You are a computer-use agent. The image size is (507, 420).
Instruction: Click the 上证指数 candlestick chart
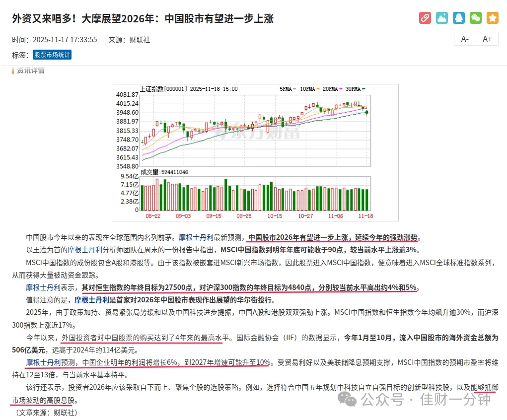tap(254, 129)
